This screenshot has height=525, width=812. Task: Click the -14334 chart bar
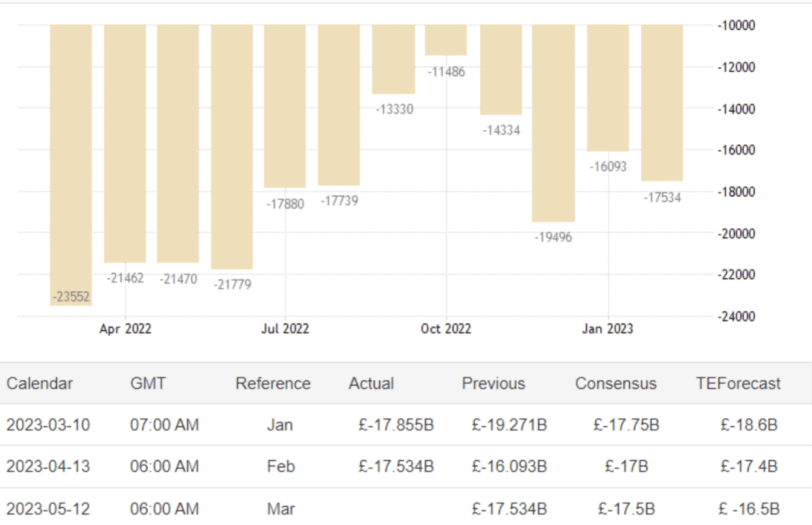pyautogui.click(x=501, y=69)
